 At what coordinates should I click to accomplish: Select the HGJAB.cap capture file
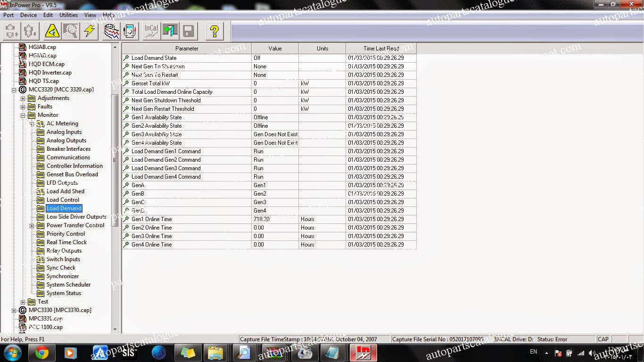pyautogui.click(x=42, y=47)
